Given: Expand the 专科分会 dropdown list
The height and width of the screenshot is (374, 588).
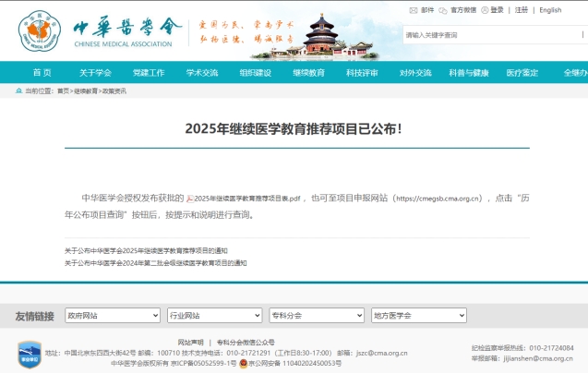Looking at the screenshot, I should (x=315, y=316).
